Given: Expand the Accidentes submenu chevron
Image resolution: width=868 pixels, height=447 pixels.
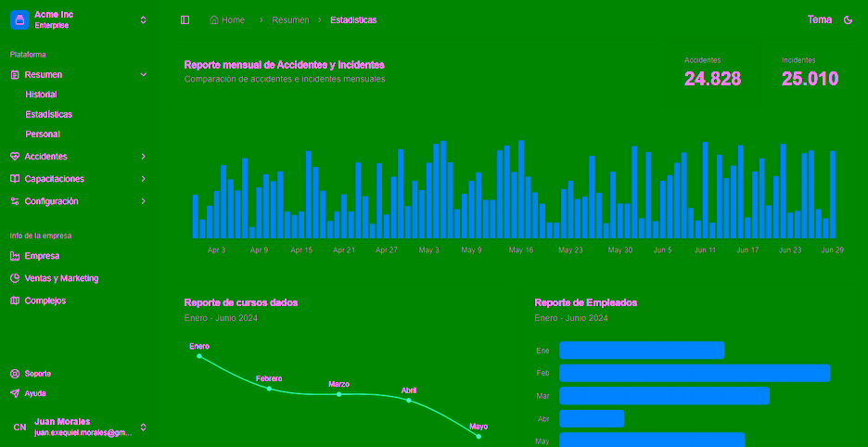Looking at the screenshot, I should coord(143,157).
